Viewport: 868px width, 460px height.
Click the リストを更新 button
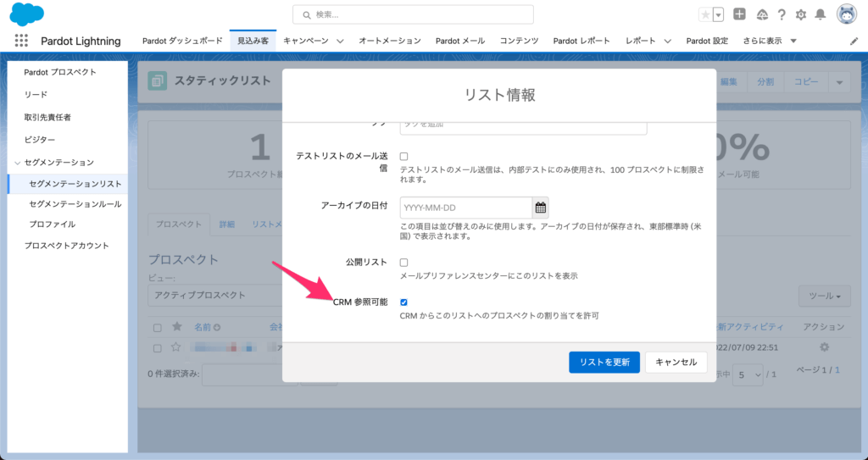coord(604,363)
